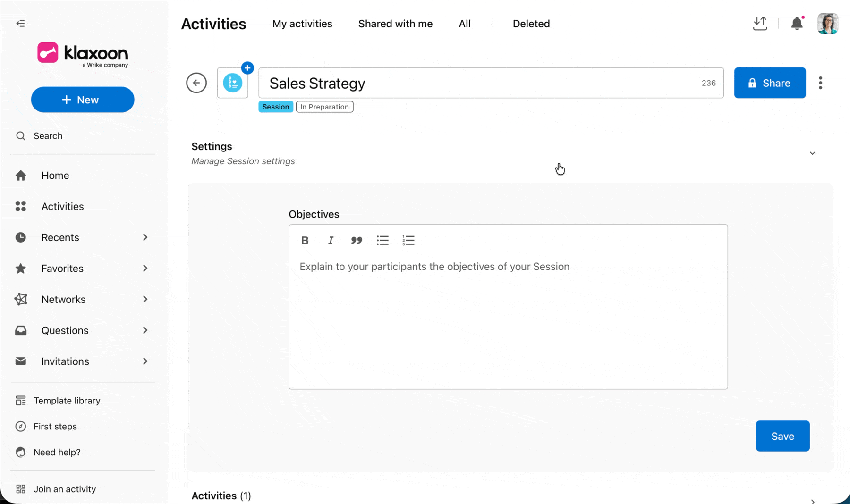The height and width of the screenshot is (504, 850).
Task: Click the Klaxoon logo
Action: tap(83, 55)
